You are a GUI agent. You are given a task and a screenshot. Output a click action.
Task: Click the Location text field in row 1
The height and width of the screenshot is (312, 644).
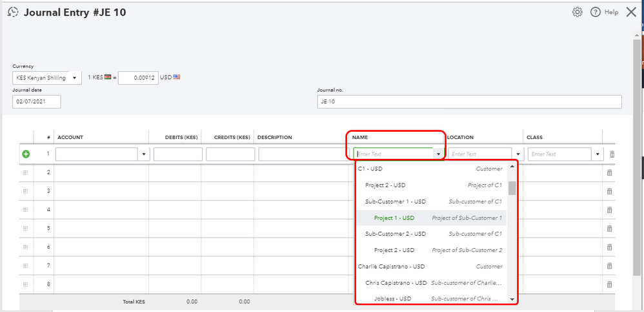click(x=480, y=154)
